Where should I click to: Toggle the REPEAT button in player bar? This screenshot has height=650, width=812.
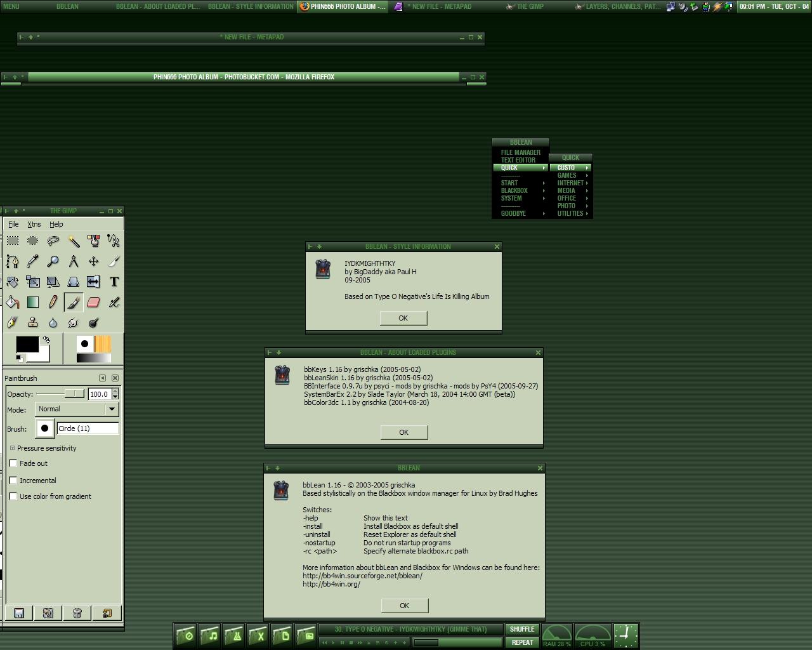point(522,642)
